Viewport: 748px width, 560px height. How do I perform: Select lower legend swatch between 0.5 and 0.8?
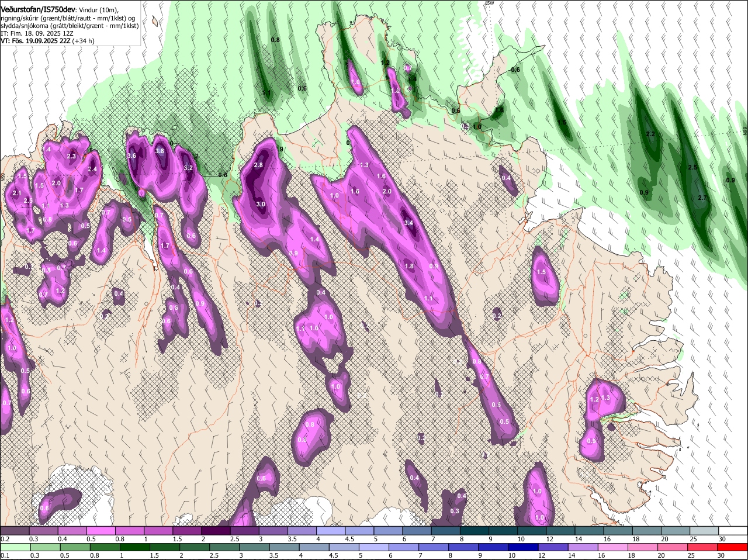click(x=75, y=547)
